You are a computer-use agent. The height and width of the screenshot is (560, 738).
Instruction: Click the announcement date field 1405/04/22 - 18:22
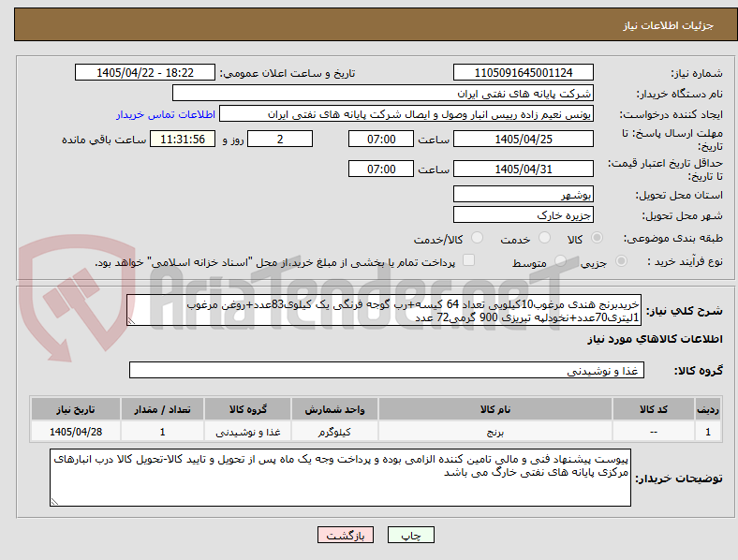(145, 73)
